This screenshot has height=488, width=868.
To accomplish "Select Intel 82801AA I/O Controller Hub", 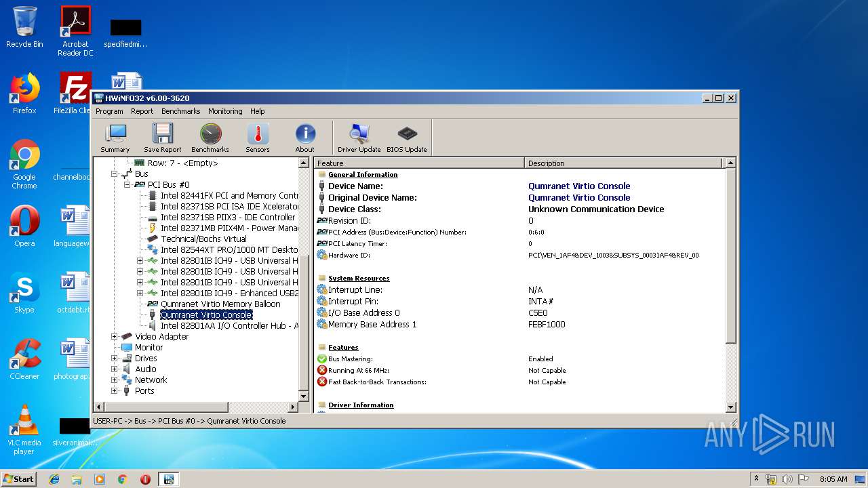I will 229,326.
